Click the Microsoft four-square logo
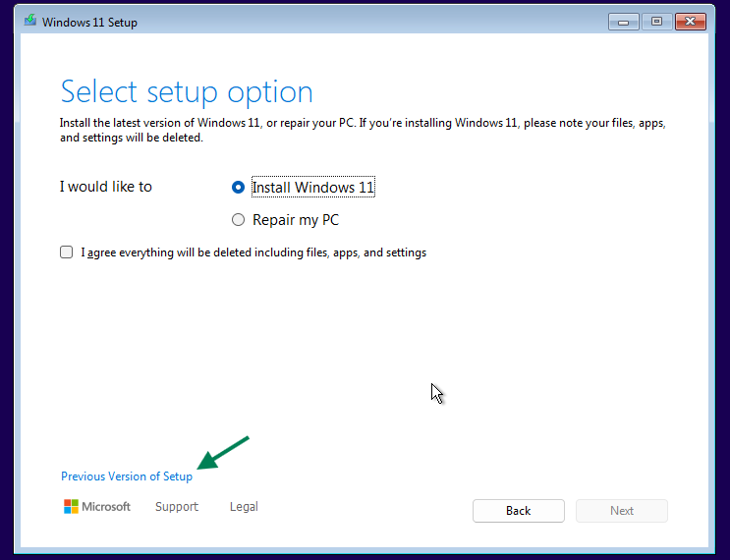This screenshot has height=560, width=730. (72, 507)
